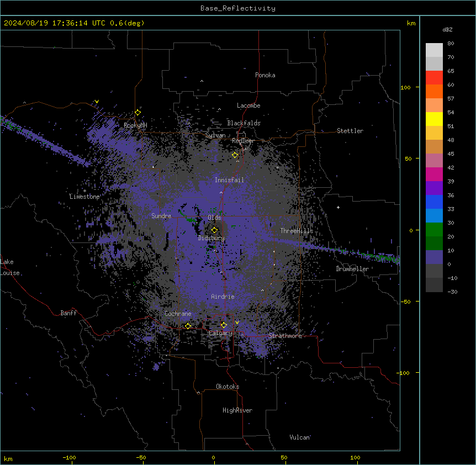Pick the purple 36-39 dBZ legend color

(434, 188)
